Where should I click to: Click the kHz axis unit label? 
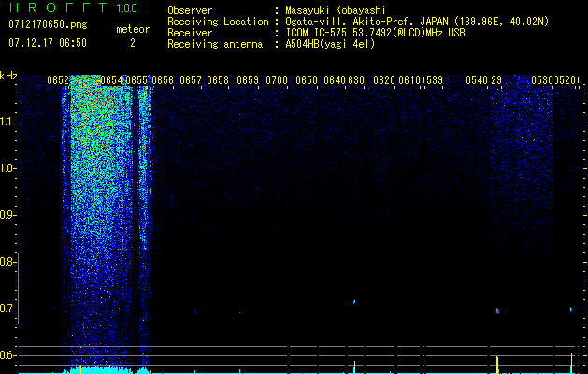click(x=8, y=76)
